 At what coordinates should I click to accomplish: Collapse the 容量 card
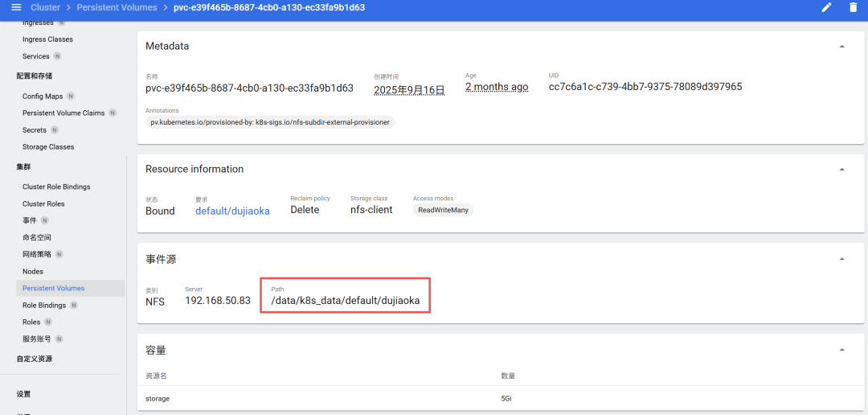click(x=842, y=350)
